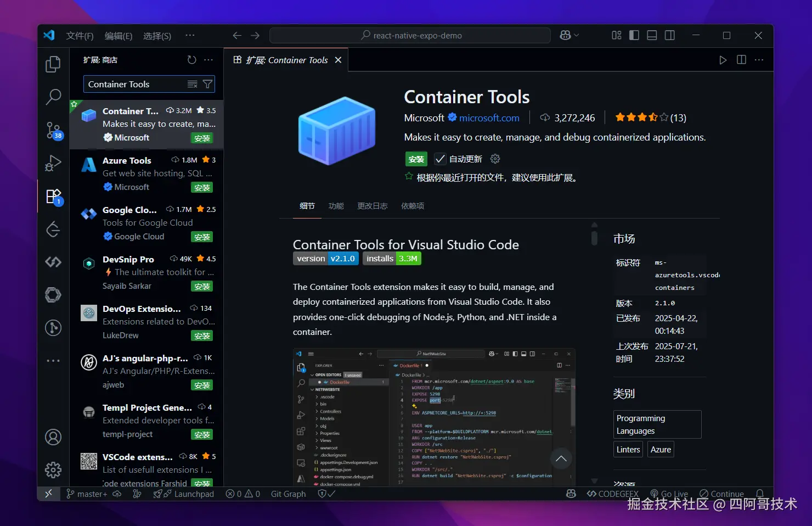Open the 选择 menu
The image size is (812, 526).
157,36
